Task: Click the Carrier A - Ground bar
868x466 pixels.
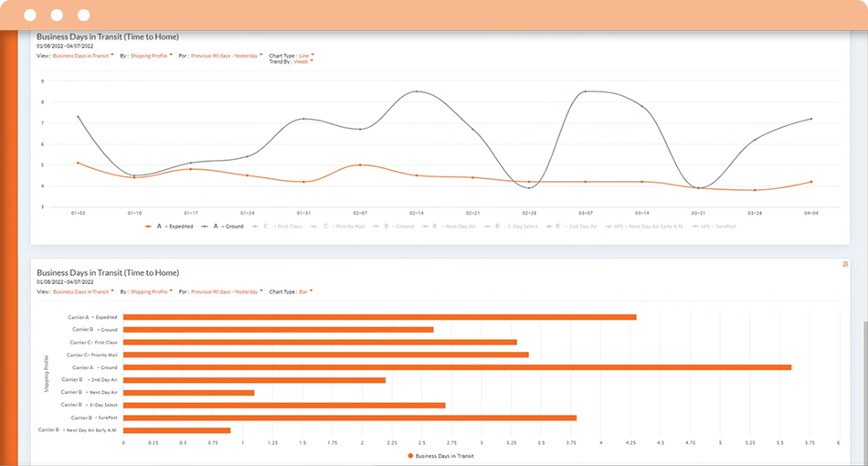Action: [x=457, y=367]
